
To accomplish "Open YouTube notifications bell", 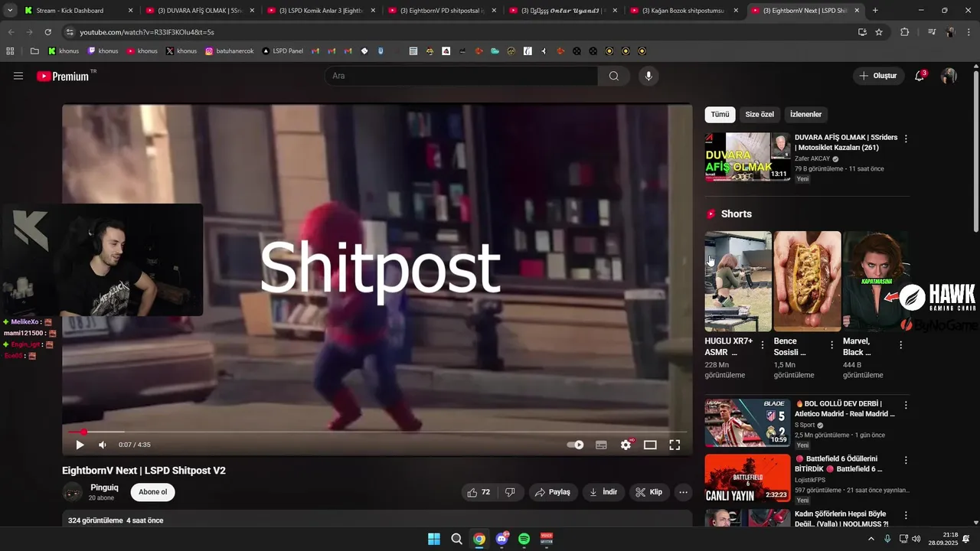I will pos(920,76).
